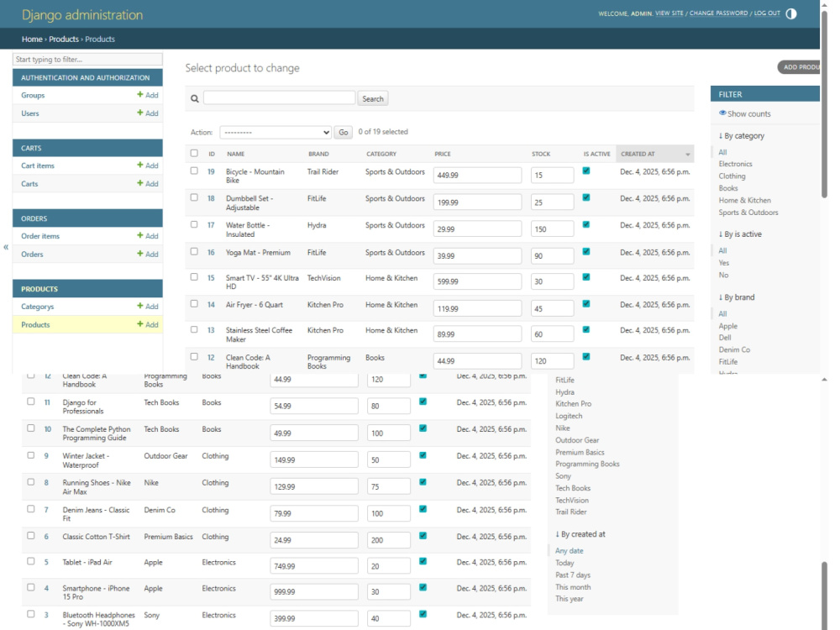
Task: Click the Search button
Action: point(373,98)
